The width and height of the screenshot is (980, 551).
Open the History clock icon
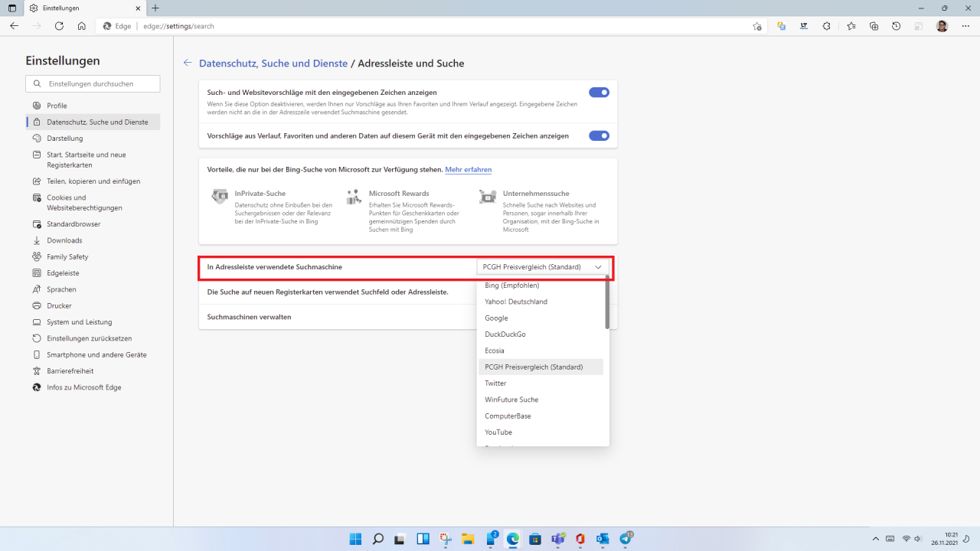896,26
